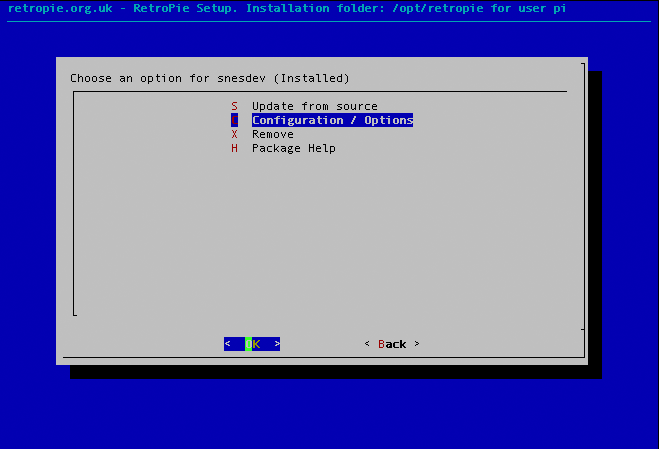
Task: Go back using the Back button
Action: click(x=392, y=344)
